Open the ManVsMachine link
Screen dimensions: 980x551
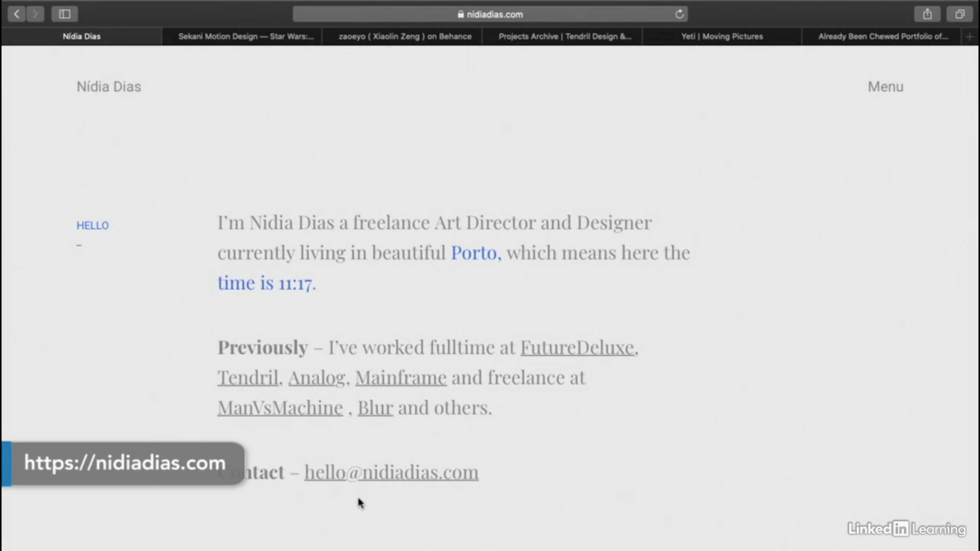[x=280, y=408]
